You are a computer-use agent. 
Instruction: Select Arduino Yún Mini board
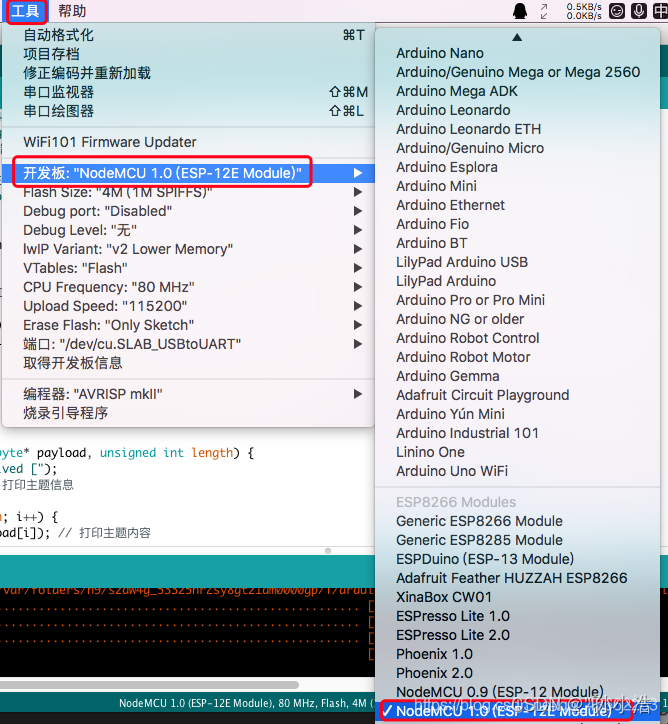point(518,414)
